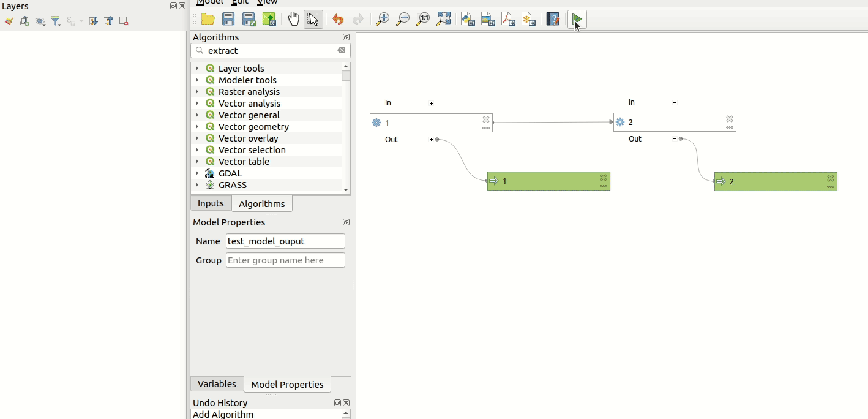Image resolution: width=868 pixels, height=419 pixels.
Task: Switch to the Algorithms tab
Action: coord(262,203)
